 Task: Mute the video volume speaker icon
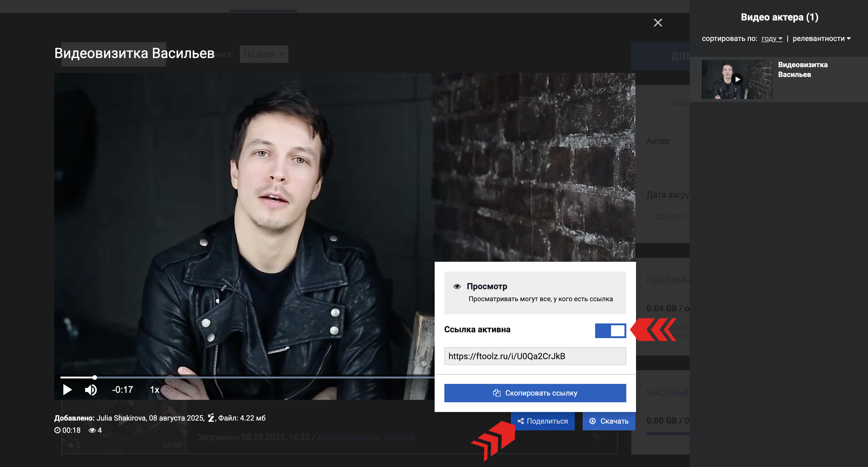click(91, 390)
